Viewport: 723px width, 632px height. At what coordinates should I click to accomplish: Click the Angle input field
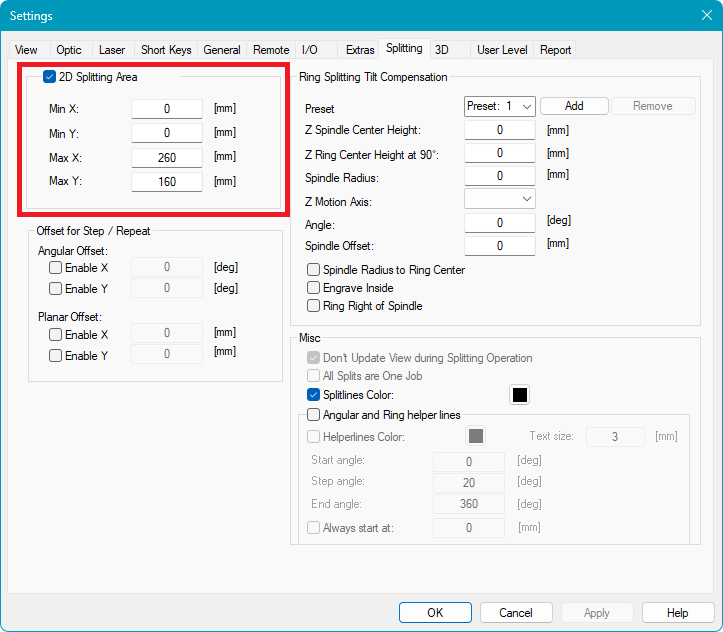(x=500, y=223)
